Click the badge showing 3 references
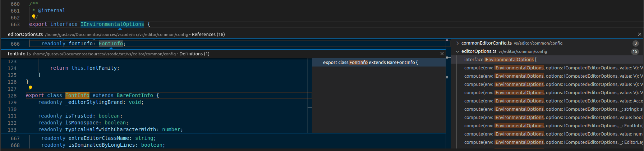This screenshot has width=644, height=151. tap(635, 43)
